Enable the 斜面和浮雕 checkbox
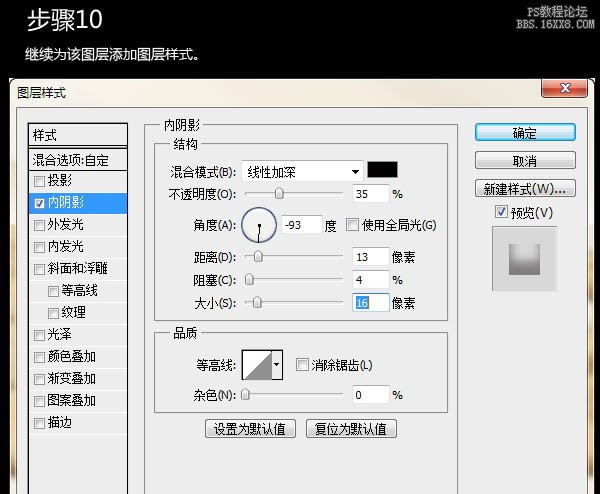The height and width of the screenshot is (494, 600). (x=39, y=269)
